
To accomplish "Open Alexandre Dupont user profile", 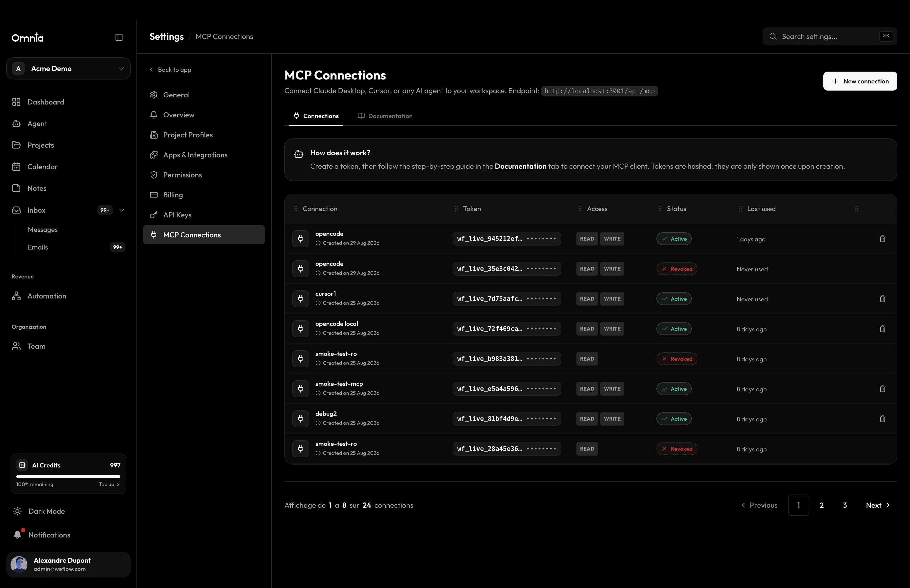I will (x=68, y=564).
